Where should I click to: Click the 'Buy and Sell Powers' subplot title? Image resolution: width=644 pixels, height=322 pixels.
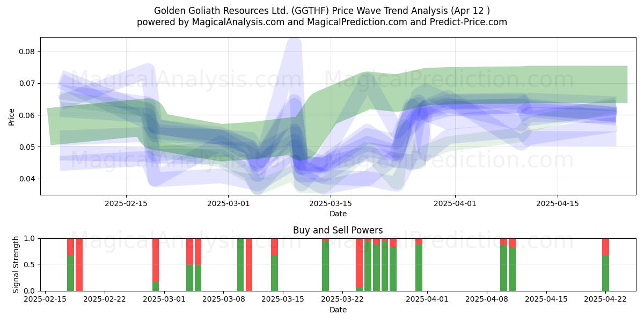pos(338,230)
